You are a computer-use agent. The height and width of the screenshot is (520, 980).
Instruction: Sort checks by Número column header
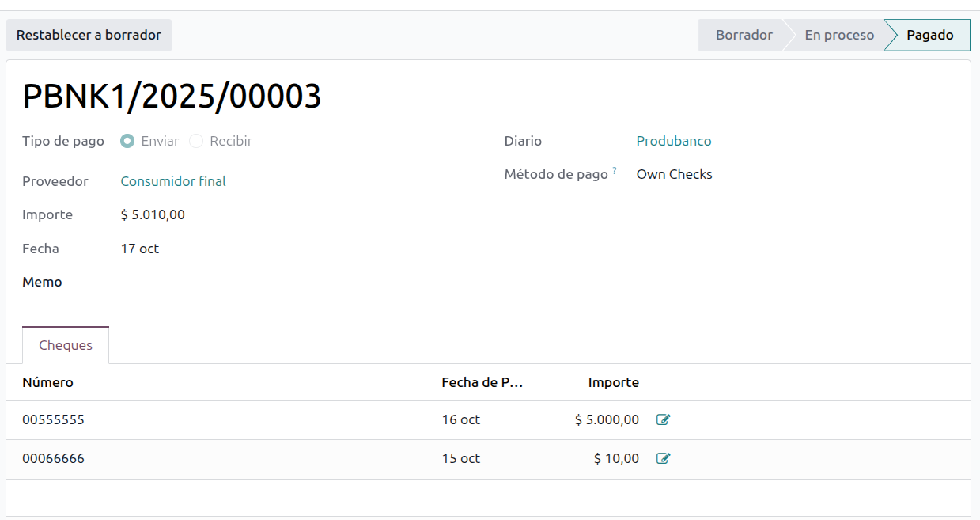pos(47,382)
